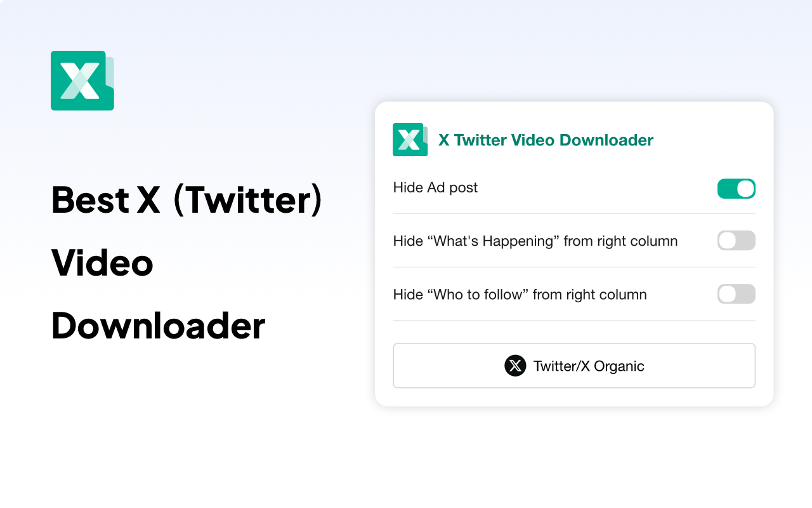The width and height of the screenshot is (812, 508).
Task: Click the Best X Twitter Video Downloader heading
Action: [x=187, y=263]
